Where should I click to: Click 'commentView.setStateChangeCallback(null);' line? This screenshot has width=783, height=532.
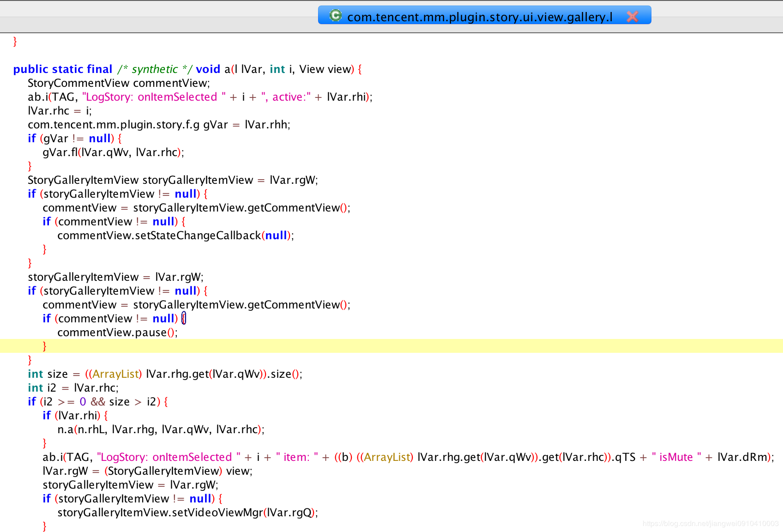pos(175,236)
